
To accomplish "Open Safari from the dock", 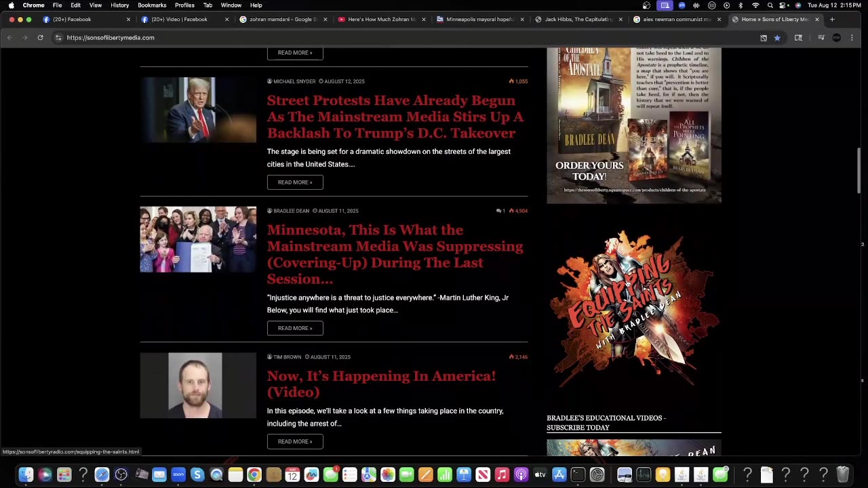I will click(x=102, y=474).
